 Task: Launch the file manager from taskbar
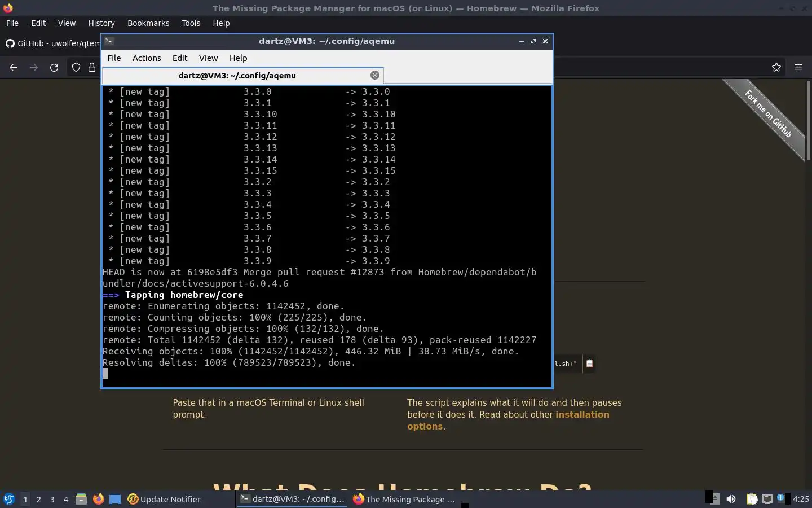81,499
